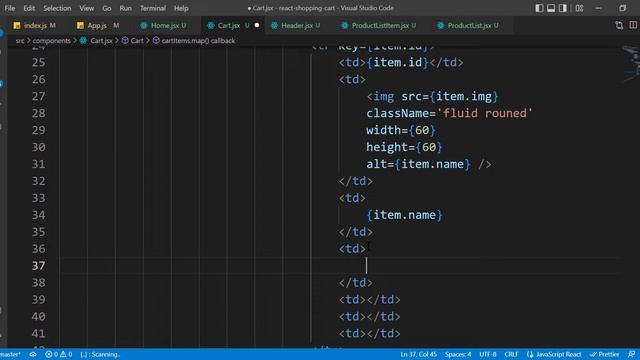The image size is (640, 360).
Task: Click on src={item.img} attribute
Action: coord(450,96)
